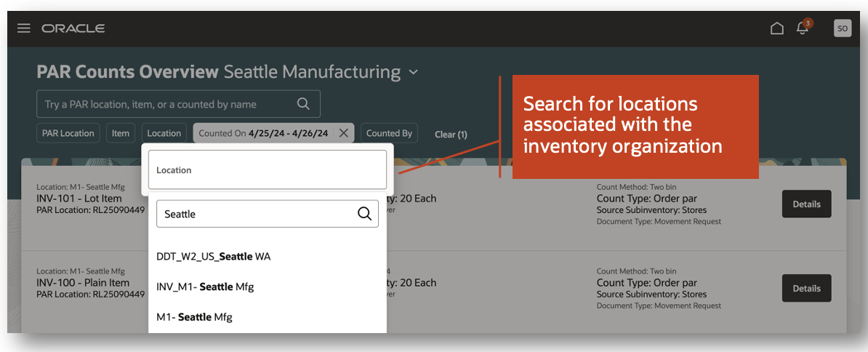Remove the Counted On date filter
This screenshot has height=352, width=868.
tap(343, 133)
